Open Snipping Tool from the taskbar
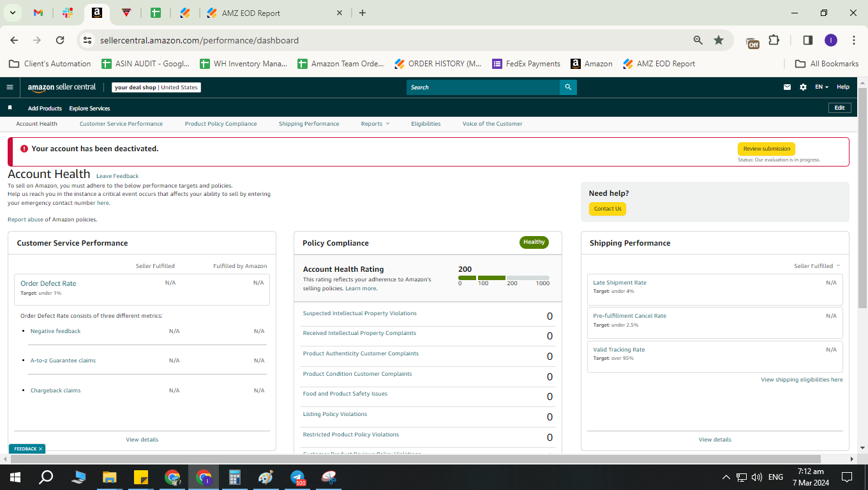868x490 pixels. 329,477
